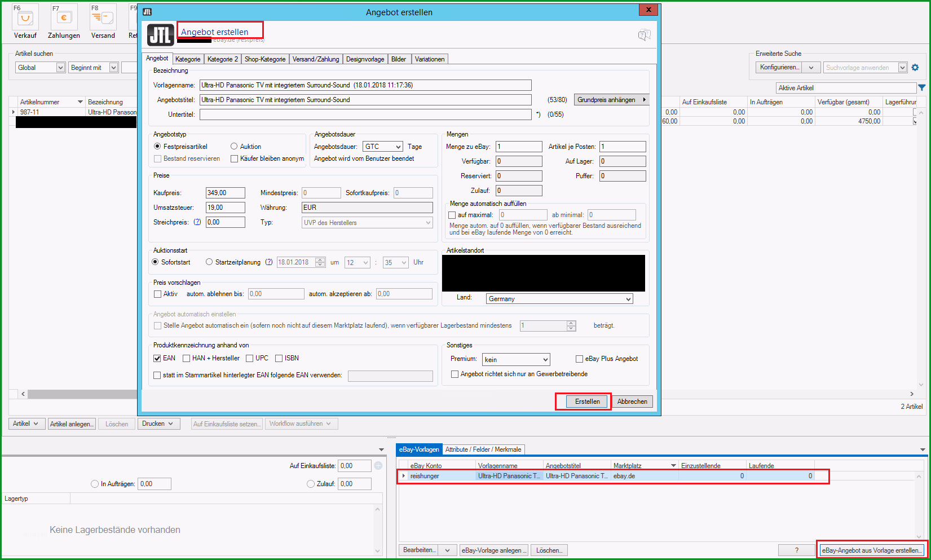The height and width of the screenshot is (560, 931).
Task: Click the Abbrechen button
Action: [x=632, y=402]
